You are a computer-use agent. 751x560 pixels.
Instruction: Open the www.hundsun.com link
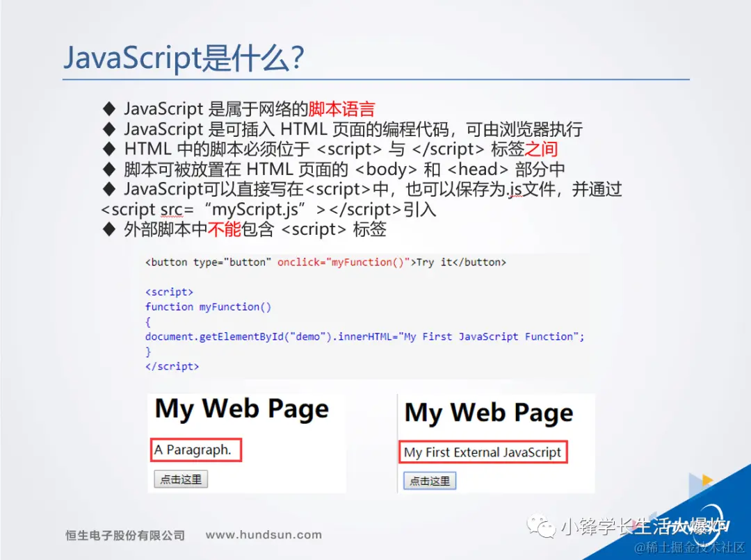pyautogui.click(x=264, y=534)
